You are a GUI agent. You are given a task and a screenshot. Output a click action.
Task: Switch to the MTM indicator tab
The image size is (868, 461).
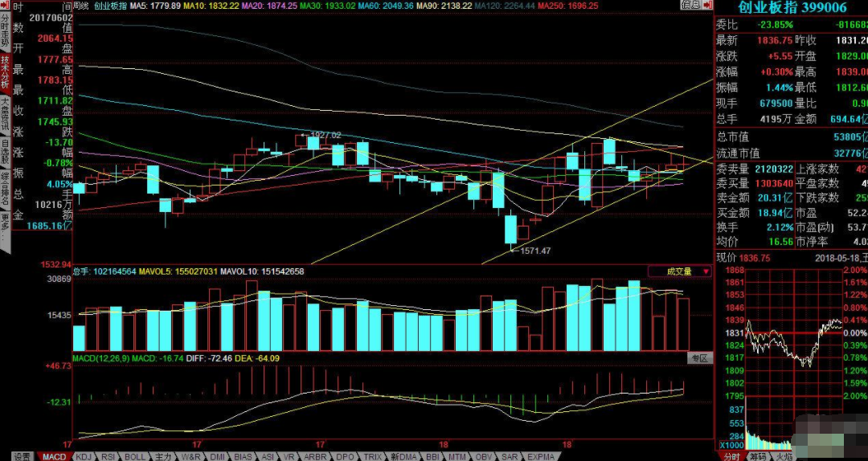[x=457, y=456]
